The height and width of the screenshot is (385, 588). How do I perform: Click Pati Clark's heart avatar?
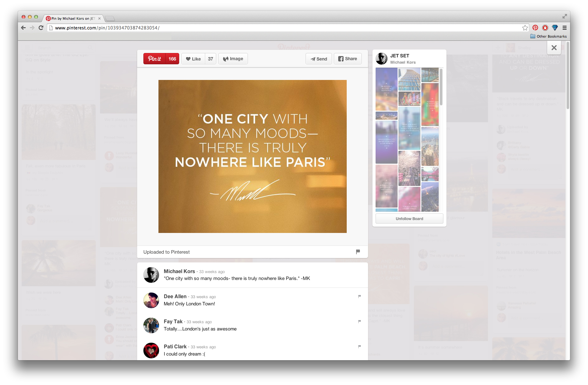tap(151, 351)
